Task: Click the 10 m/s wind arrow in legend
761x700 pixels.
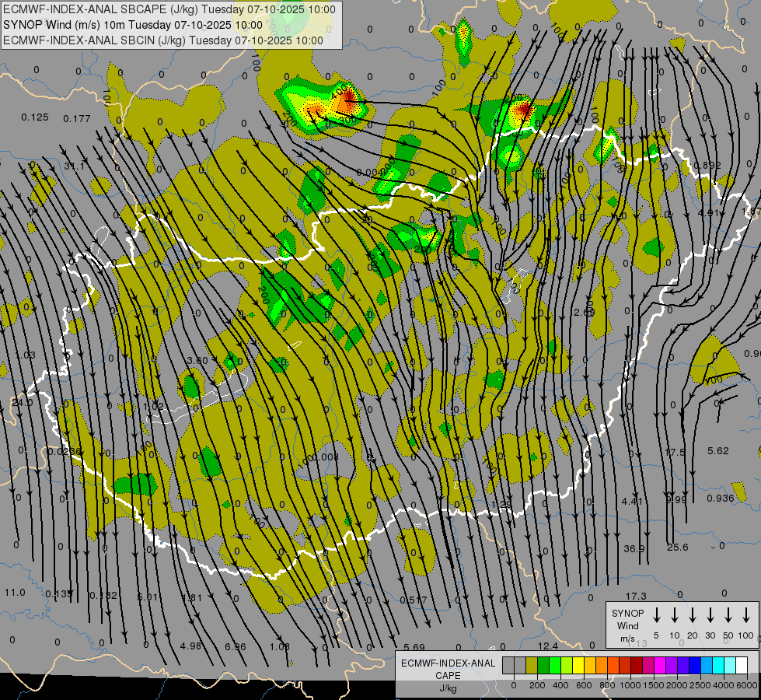Action: pos(675,615)
